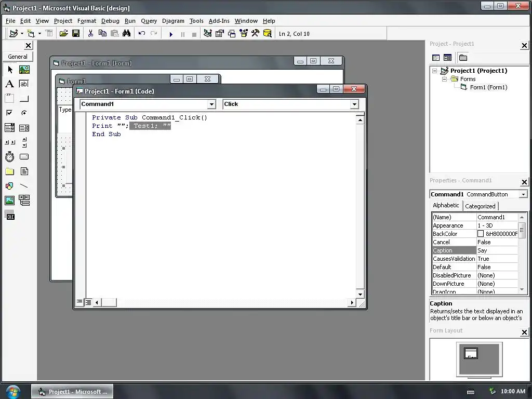Viewport: 532px width, 399px height.
Task: Click the BackColor color swatch value
Action: coord(481,234)
